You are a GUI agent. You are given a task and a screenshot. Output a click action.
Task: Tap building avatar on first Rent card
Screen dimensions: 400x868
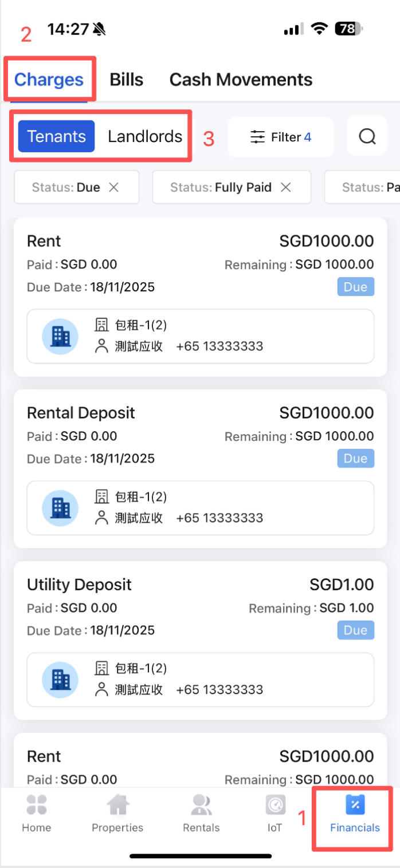coord(60,337)
